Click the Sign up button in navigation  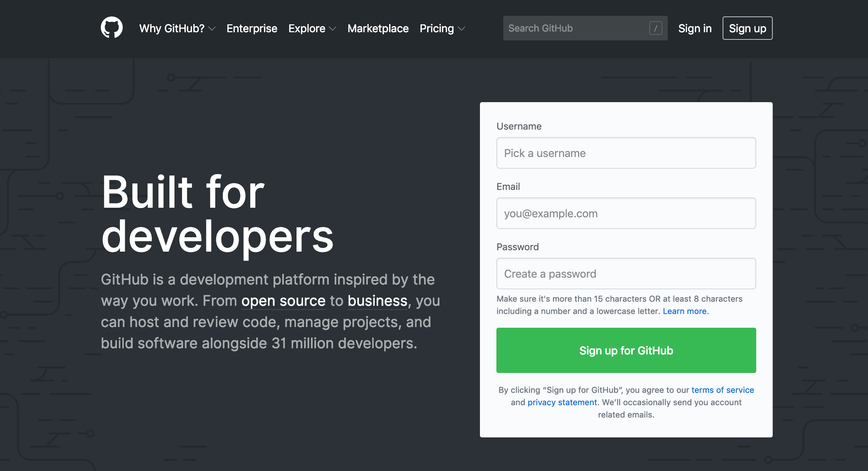[747, 28]
